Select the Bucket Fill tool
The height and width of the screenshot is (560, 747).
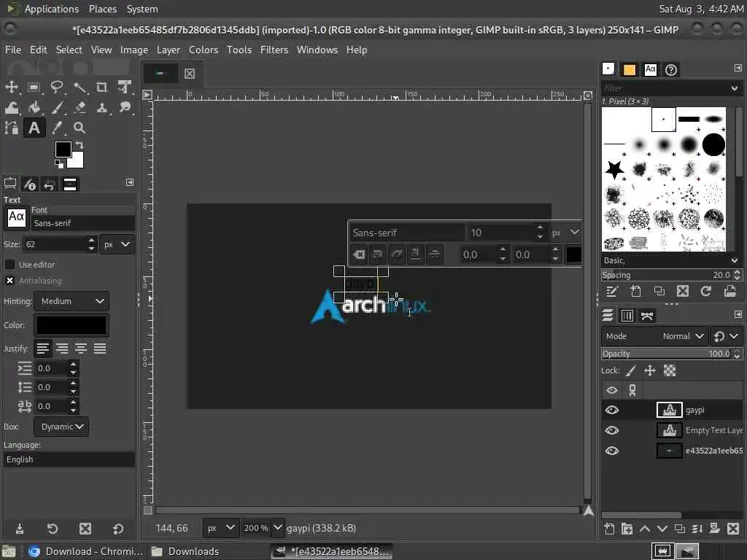click(x=34, y=108)
